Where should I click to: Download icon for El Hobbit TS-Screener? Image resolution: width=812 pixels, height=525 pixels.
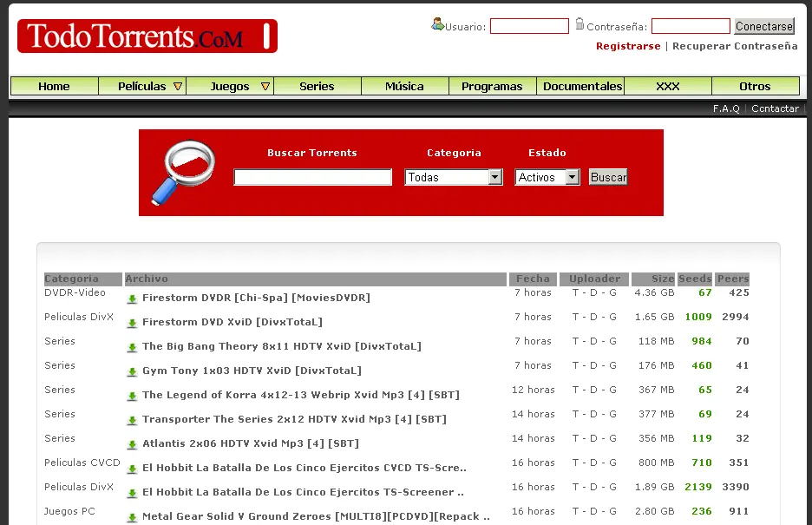tap(132, 494)
